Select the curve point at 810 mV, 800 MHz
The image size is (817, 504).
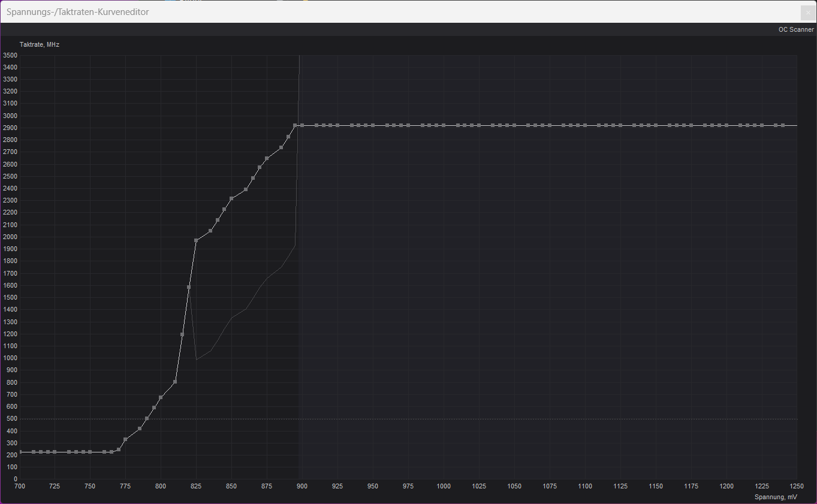(x=175, y=381)
